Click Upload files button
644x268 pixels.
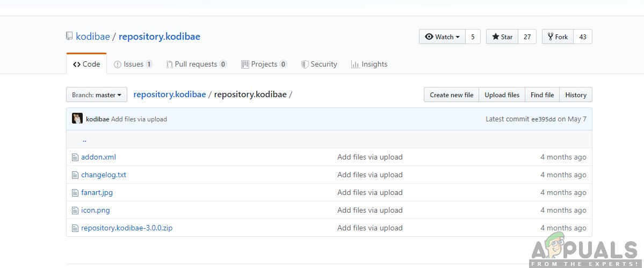(502, 95)
